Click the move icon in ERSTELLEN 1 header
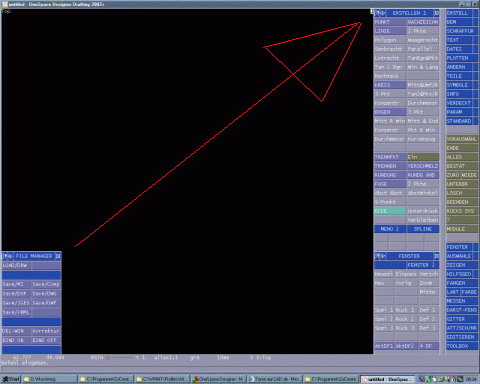 (383, 13)
